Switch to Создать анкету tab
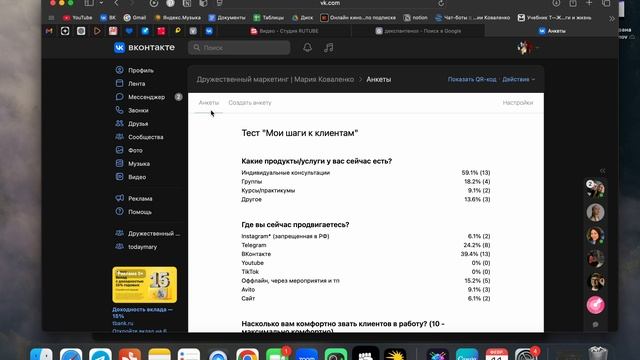640x360 pixels. [250, 103]
